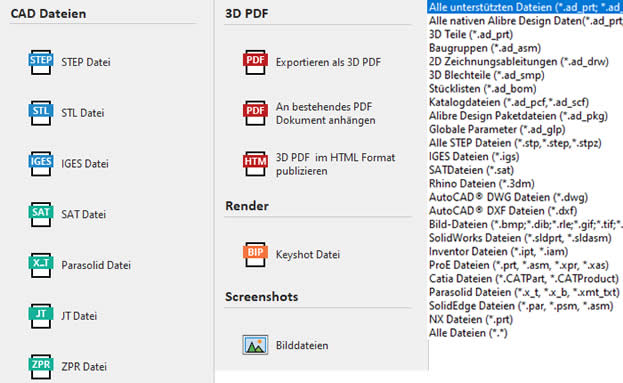Select NX Dateien (*.prt) filter
Screen dimensions: 623x383
tap(471, 319)
